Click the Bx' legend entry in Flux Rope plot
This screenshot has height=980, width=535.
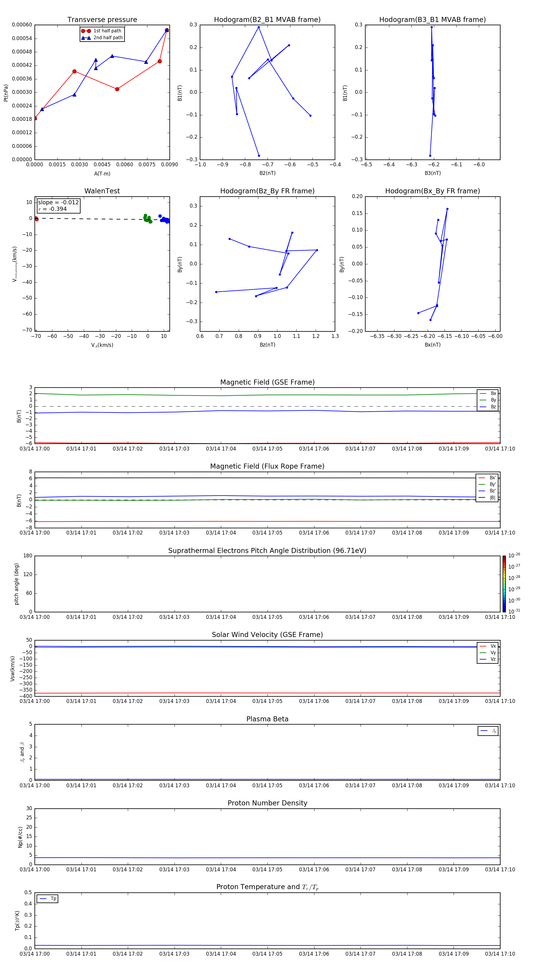[x=487, y=478]
